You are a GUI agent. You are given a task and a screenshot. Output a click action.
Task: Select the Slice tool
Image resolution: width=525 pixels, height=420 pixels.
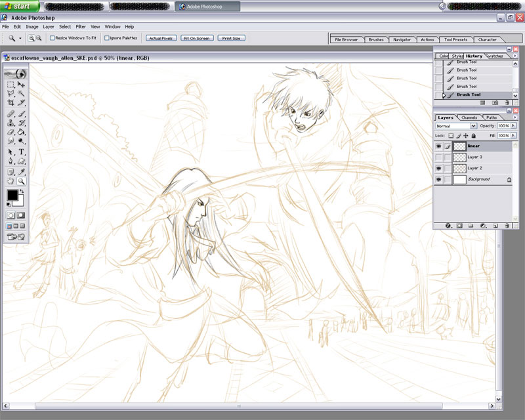[21, 102]
